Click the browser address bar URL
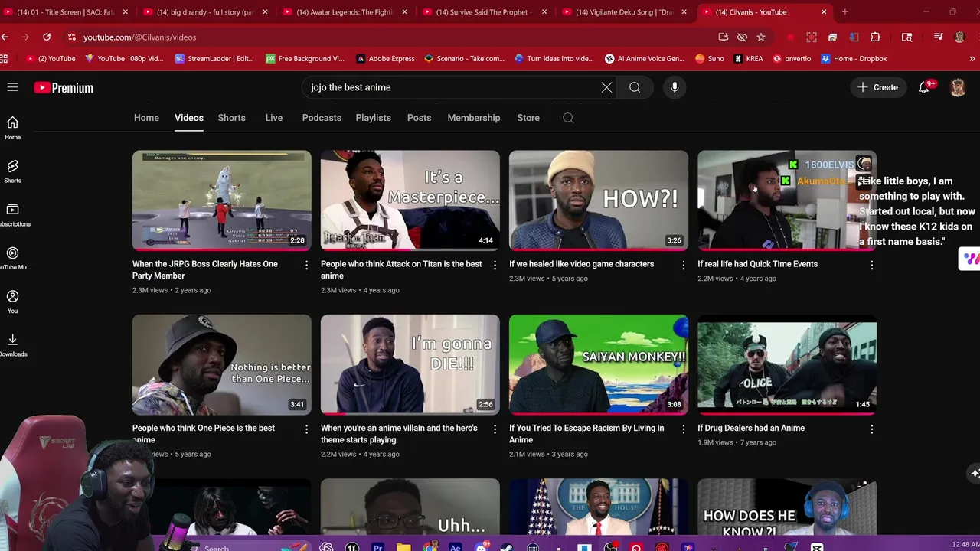The height and width of the screenshot is (551, 980). click(139, 37)
